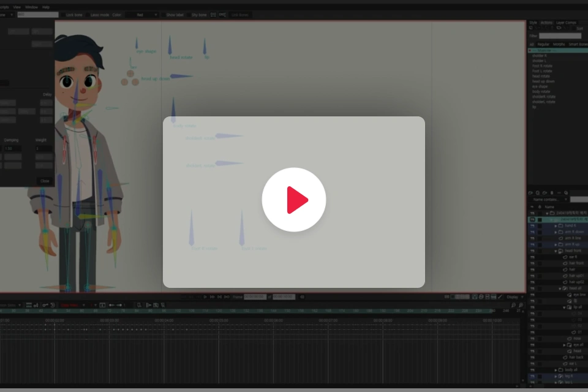The image size is (588, 392).
Task: Collapse the 'lip all' layer group
Action: [564, 307]
